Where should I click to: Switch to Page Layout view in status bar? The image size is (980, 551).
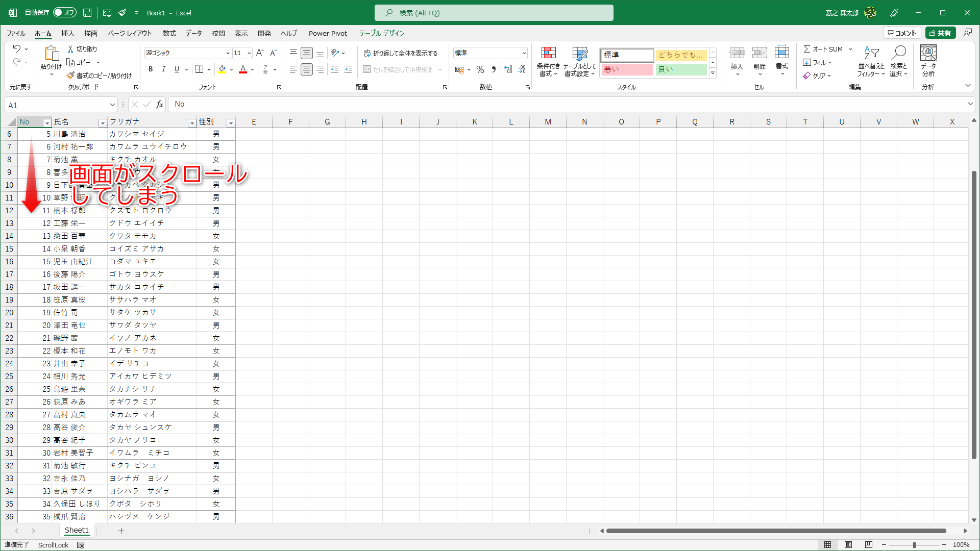[x=848, y=545]
